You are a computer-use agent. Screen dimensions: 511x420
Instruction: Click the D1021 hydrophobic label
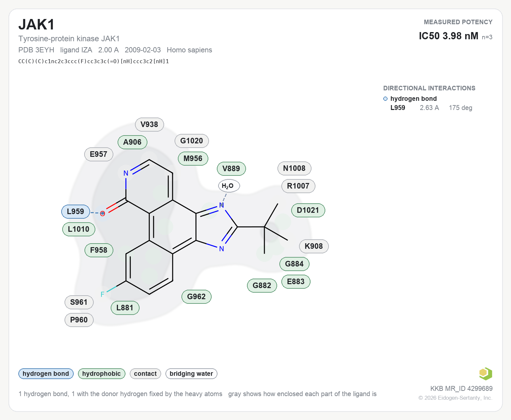click(x=308, y=210)
